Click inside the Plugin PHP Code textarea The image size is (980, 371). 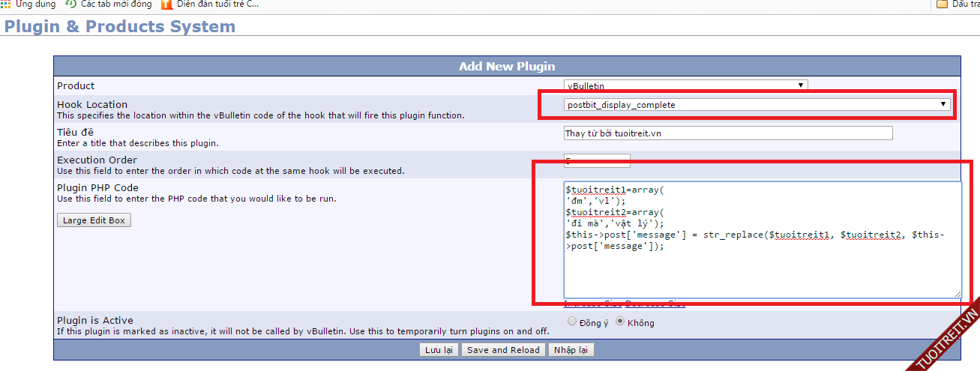(761, 270)
